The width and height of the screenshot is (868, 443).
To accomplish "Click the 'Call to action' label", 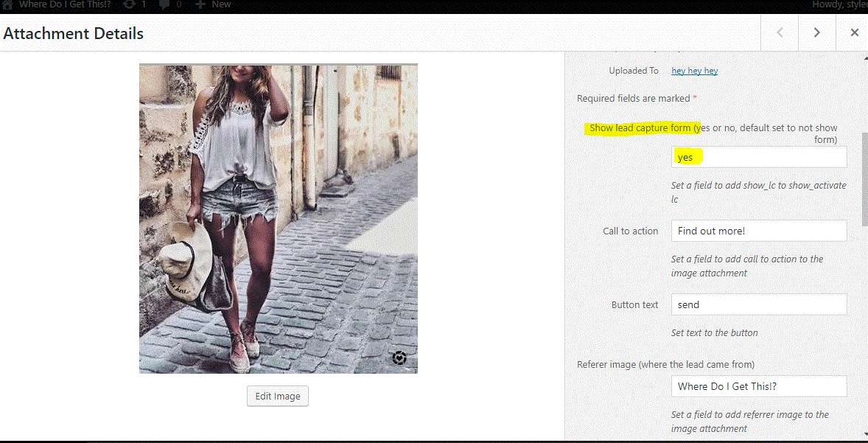I will click(x=631, y=231).
